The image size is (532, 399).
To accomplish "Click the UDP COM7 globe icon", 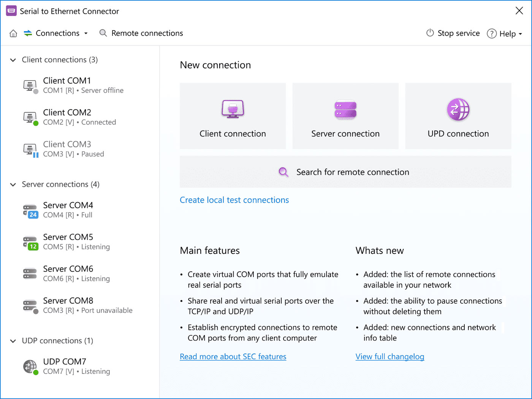I will (x=30, y=366).
